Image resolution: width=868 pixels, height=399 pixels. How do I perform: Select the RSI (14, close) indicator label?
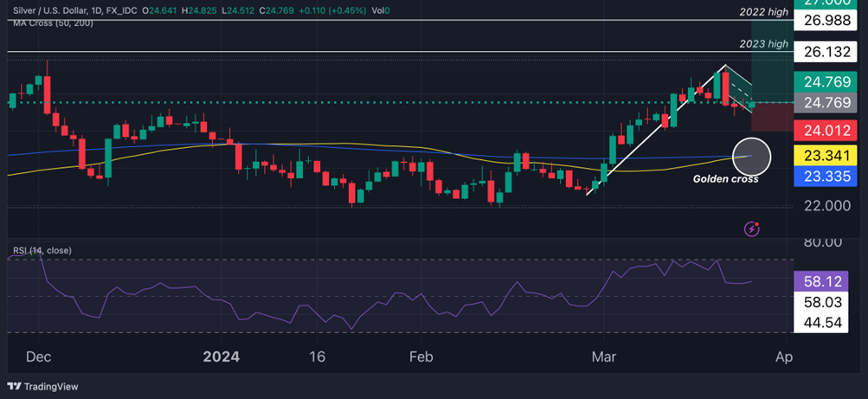[x=42, y=250]
